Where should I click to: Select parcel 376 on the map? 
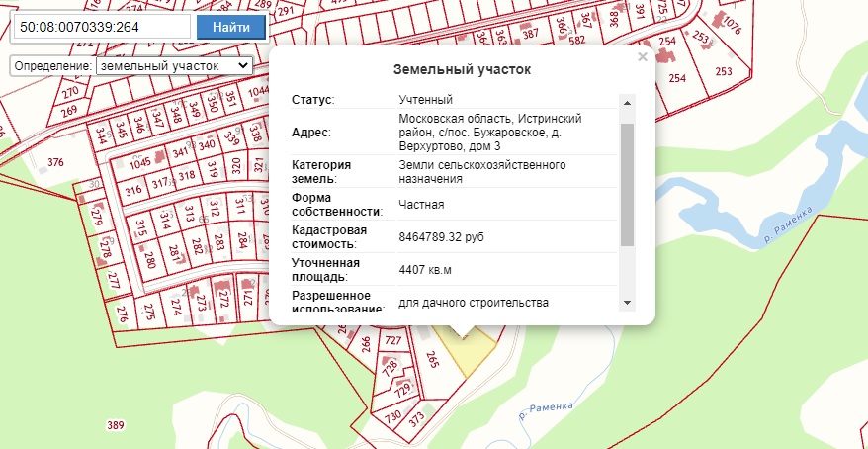point(55,162)
